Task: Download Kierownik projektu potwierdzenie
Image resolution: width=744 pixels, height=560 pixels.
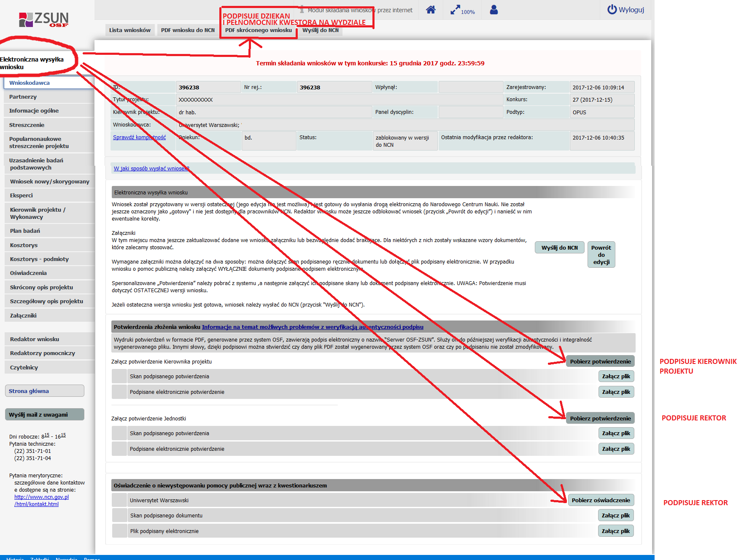Action: tap(600, 361)
